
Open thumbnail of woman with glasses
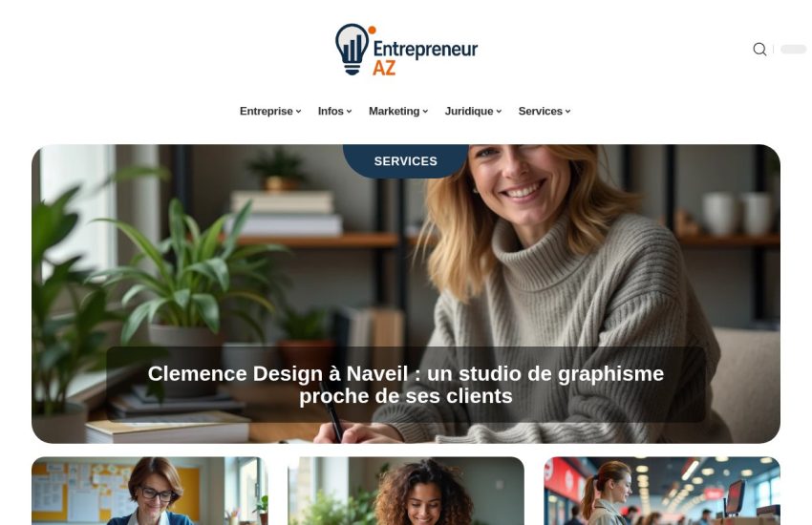150,491
